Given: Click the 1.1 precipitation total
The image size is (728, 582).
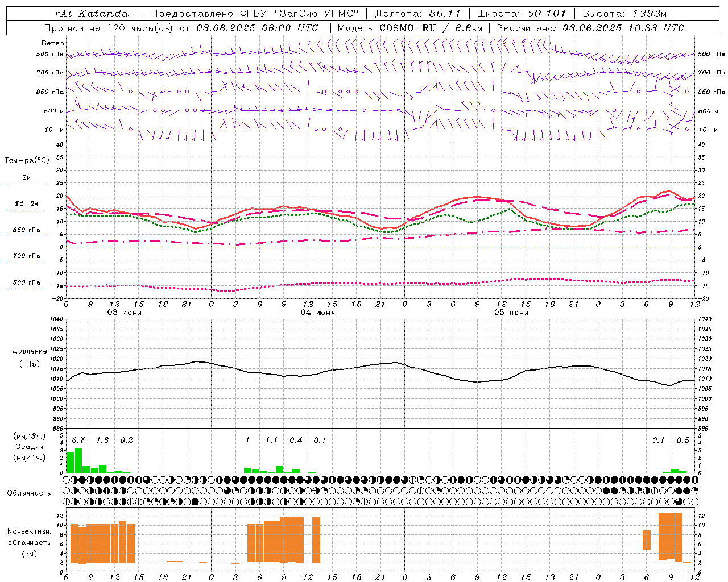Looking at the screenshot, I should [271, 440].
